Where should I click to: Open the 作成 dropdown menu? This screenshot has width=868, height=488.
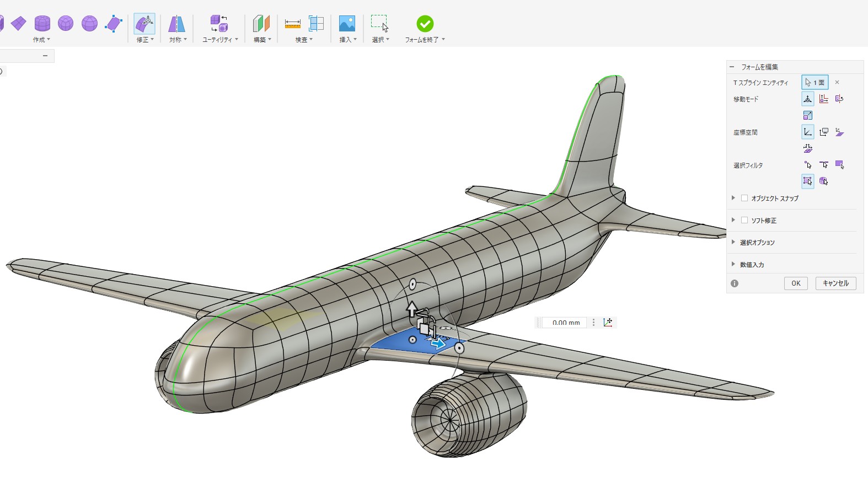tap(41, 40)
